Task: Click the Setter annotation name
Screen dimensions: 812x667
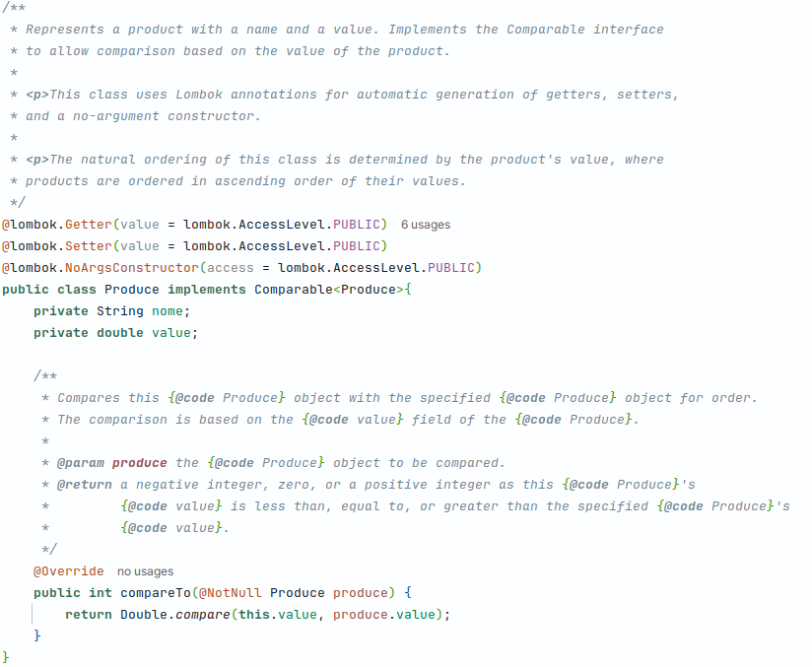Action: pos(88,246)
